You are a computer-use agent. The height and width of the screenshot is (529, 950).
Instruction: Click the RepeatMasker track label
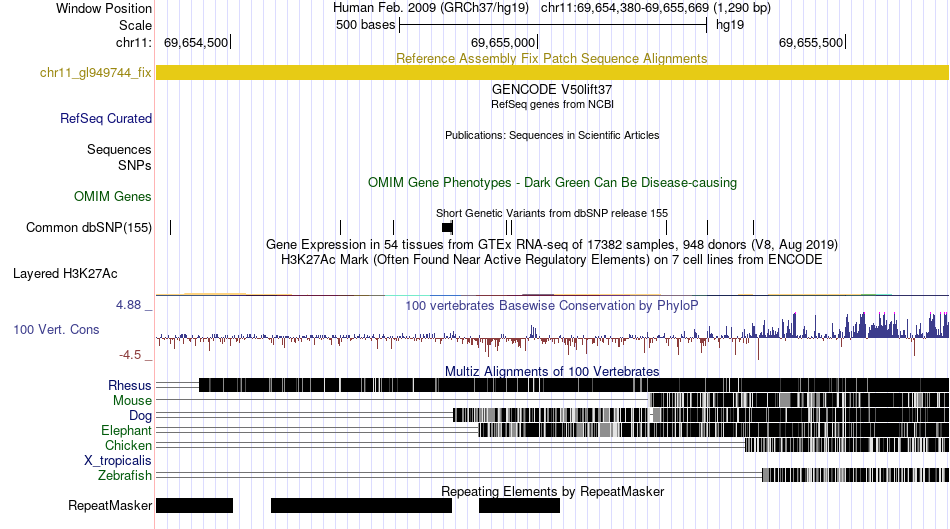pos(110,505)
